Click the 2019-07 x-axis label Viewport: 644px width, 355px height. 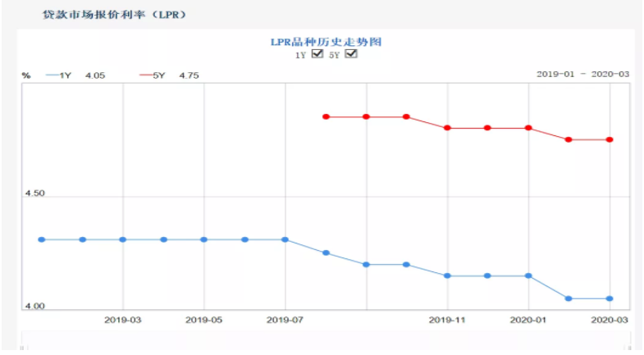(x=285, y=320)
